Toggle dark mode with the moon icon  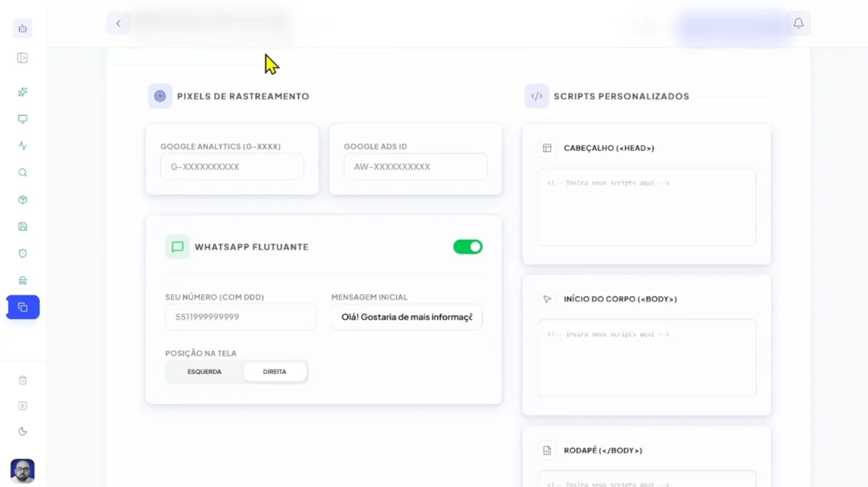click(x=22, y=431)
